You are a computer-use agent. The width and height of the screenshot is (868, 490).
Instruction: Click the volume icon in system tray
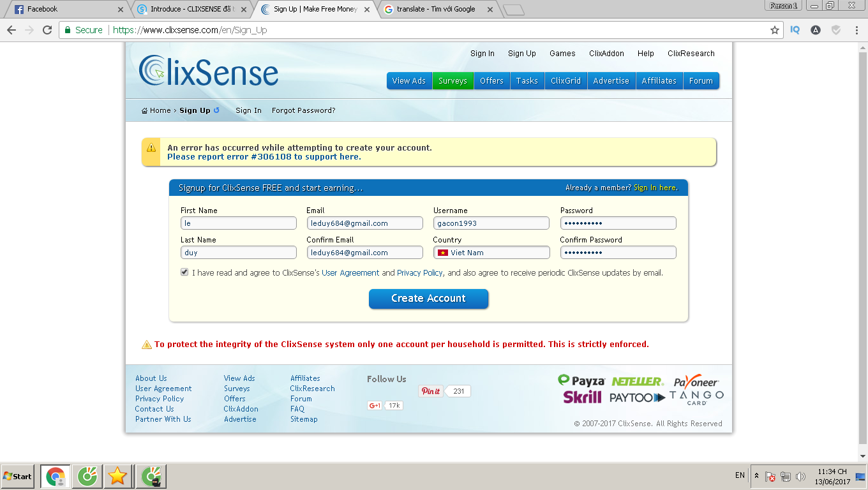click(x=801, y=476)
